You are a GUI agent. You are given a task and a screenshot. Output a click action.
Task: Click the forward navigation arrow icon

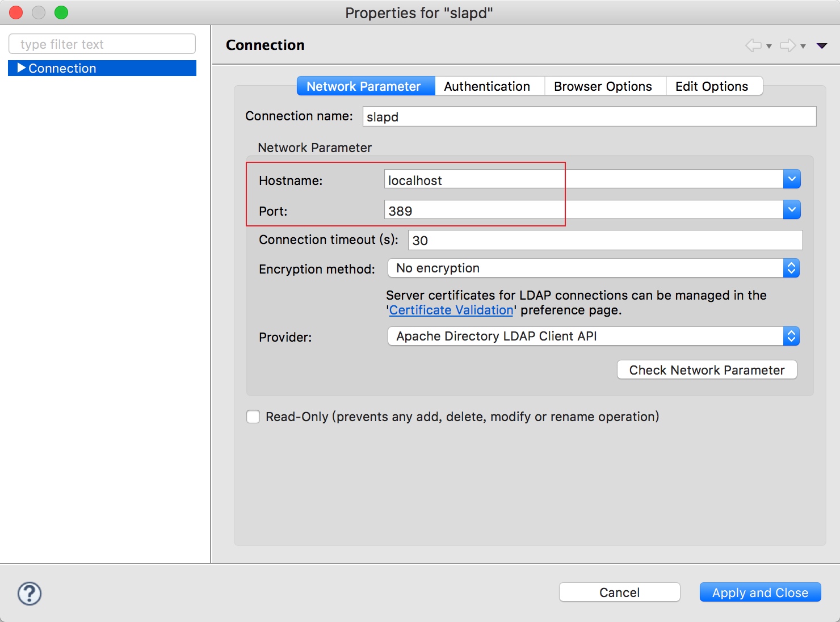coord(788,45)
